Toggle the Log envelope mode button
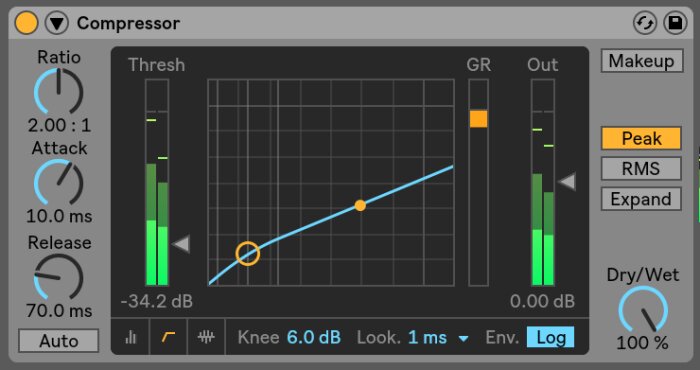The image size is (700, 370). coord(550,337)
